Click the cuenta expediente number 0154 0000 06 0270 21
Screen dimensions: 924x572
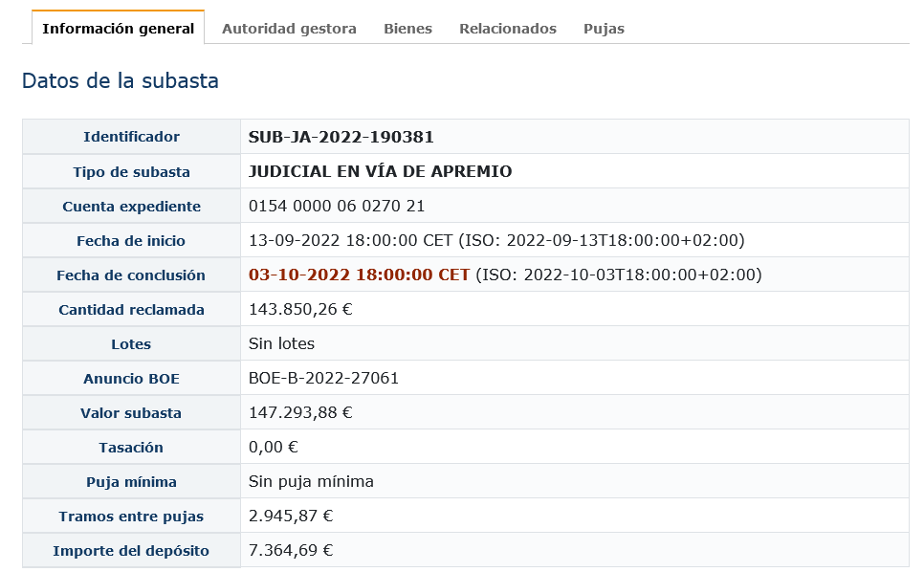[x=337, y=206]
